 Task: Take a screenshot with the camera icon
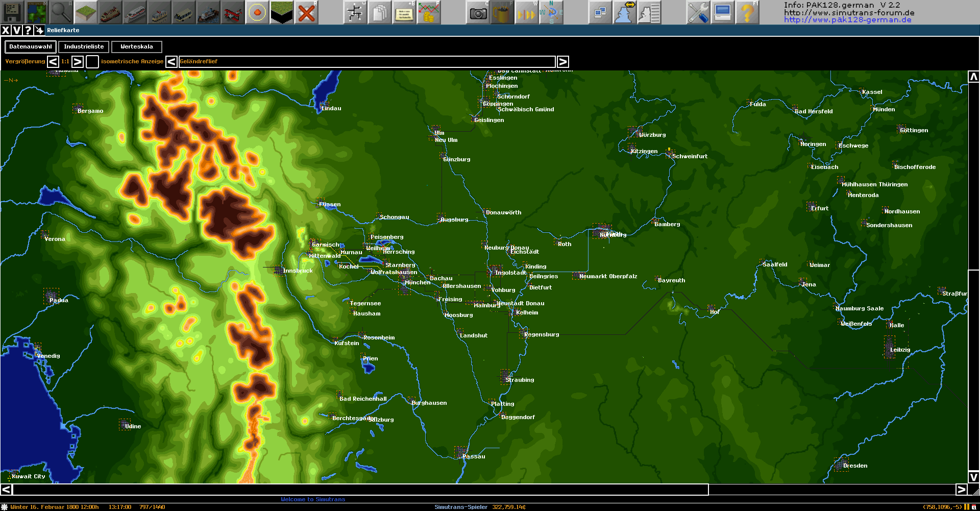coord(478,12)
